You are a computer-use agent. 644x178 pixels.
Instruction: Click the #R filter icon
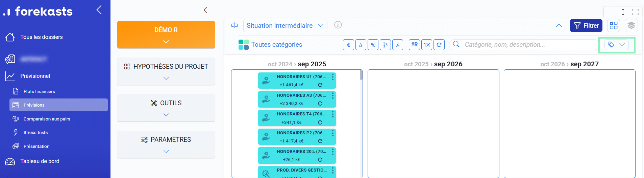pyautogui.click(x=414, y=45)
